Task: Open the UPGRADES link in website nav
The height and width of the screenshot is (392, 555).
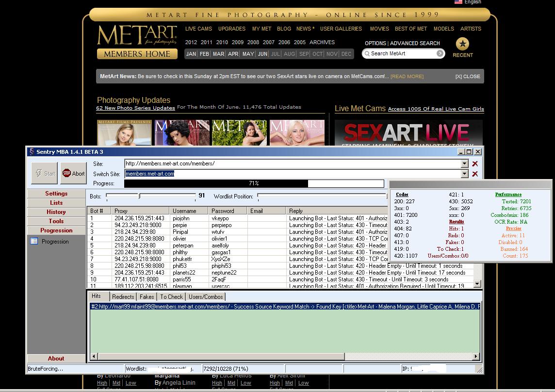Action: pos(232,29)
